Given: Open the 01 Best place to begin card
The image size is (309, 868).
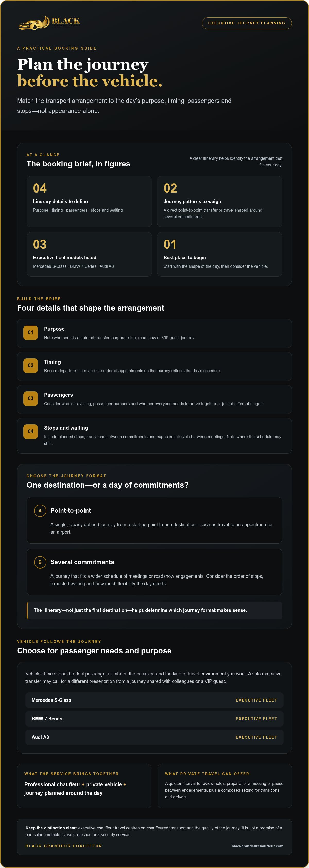Looking at the screenshot, I should (x=219, y=254).
